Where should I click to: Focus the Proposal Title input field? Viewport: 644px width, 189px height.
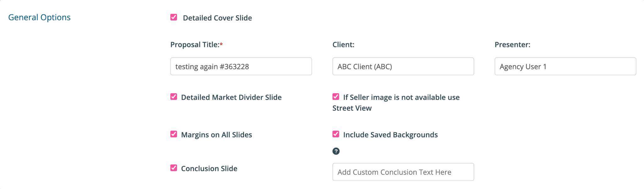(241, 66)
